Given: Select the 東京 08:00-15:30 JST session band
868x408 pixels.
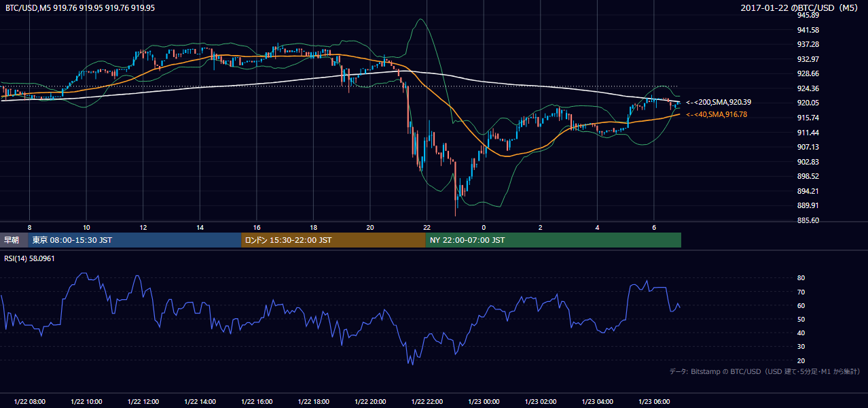Looking at the screenshot, I should pos(134,240).
